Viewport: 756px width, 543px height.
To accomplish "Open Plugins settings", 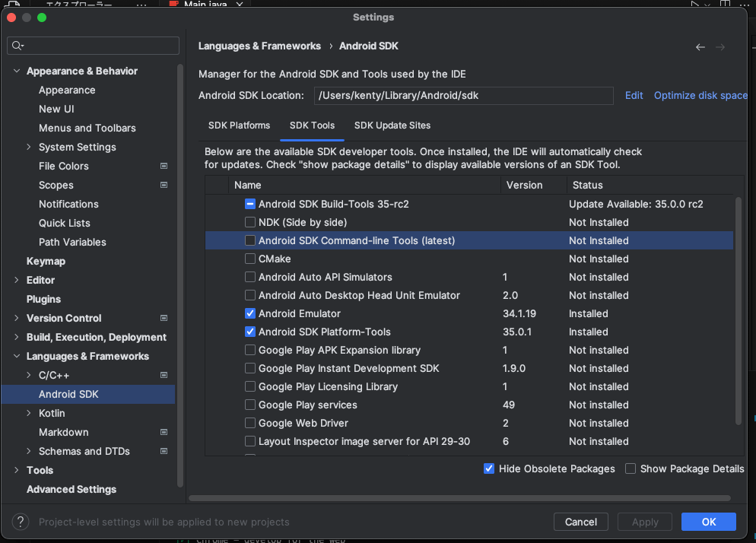I will click(x=43, y=300).
